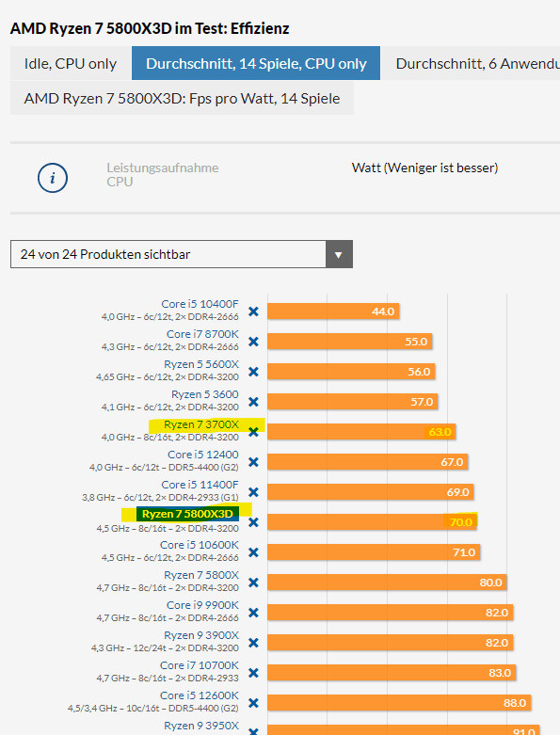Viewport: 560px width, 735px height.
Task: Select Durchschnitt, 14 Spiele, CPU only tab
Action: [x=256, y=63]
